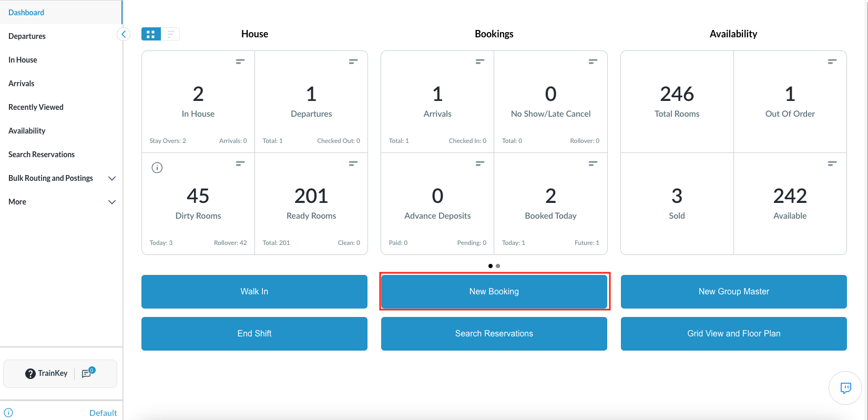Image resolution: width=868 pixels, height=420 pixels.
Task: Open the Out Of Order tile menu icon
Action: [832, 62]
